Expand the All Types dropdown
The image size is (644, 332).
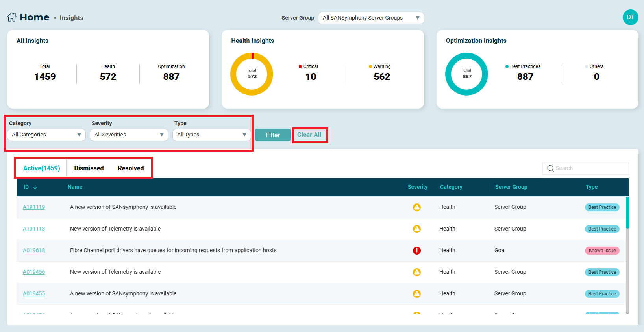coord(212,135)
